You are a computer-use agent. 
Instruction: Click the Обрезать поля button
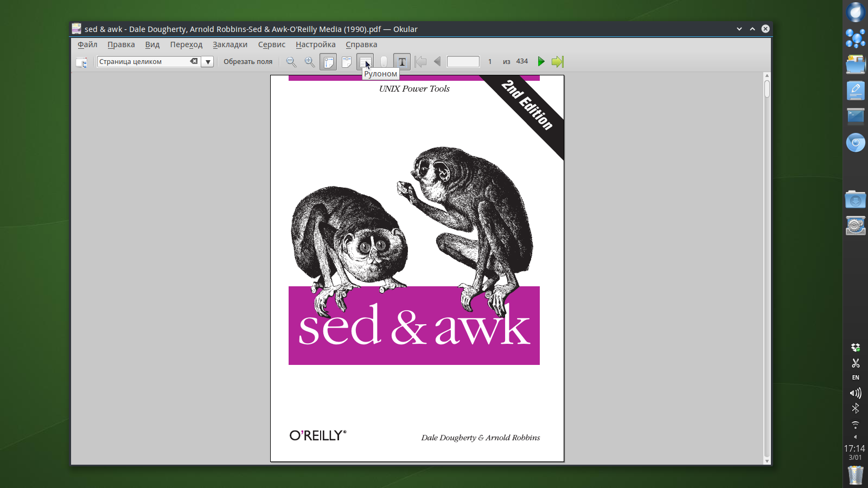(248, 62)
